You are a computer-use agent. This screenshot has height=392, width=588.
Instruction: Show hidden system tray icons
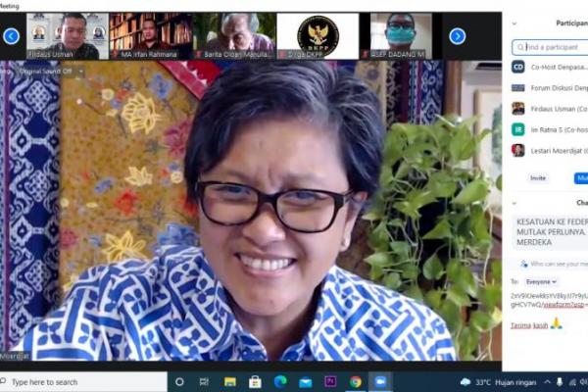(548, 382)
